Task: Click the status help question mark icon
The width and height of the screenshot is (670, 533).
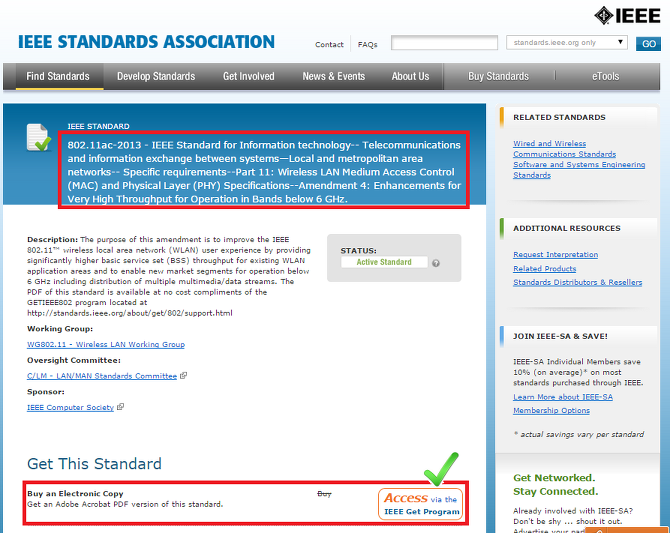Action: (436, 263)
